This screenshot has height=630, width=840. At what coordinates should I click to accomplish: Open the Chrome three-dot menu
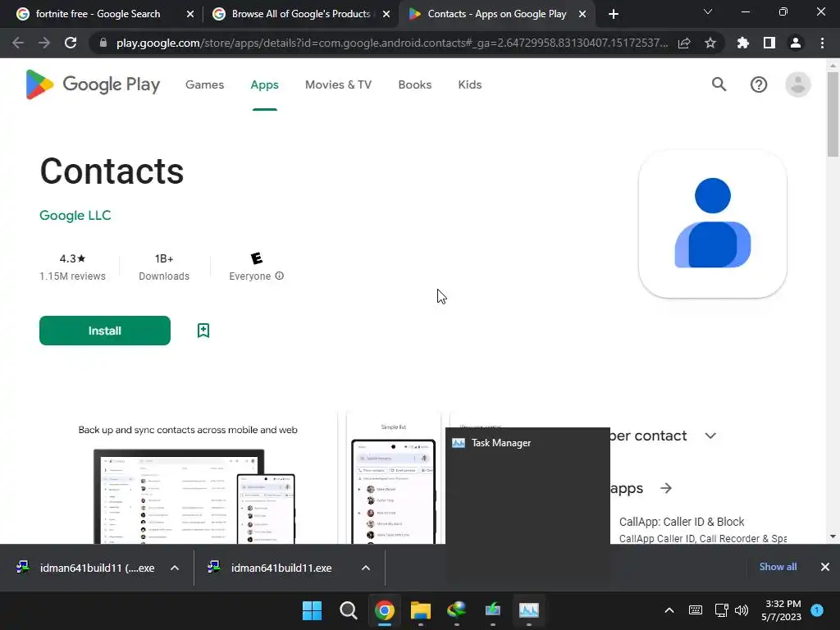tap(822, 43)
